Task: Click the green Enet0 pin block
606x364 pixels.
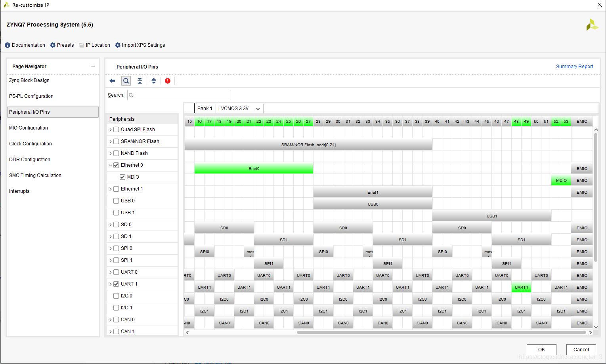Action: pos(254,169)
